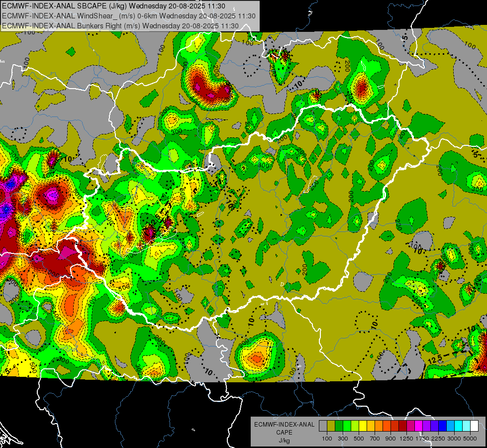Screen dimensions: 487x448
Task: Click the legend value 700
Action: pyautogui.click(x=375, y=439)
